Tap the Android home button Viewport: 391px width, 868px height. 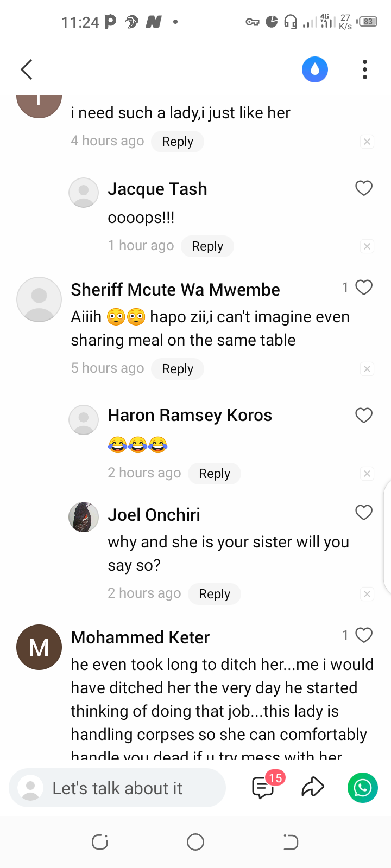[195, 842]
